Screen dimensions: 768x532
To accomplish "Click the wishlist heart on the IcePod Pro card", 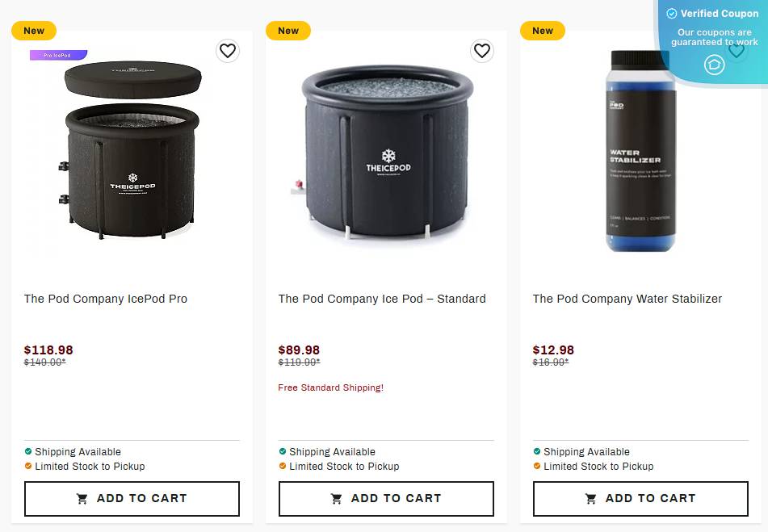I will (x=228, y=50).
